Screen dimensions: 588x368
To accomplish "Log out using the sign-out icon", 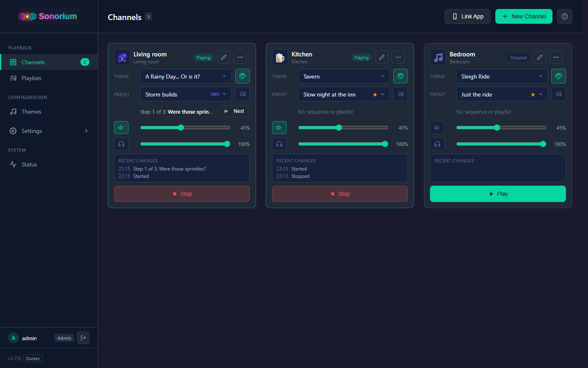I will 83,338.
